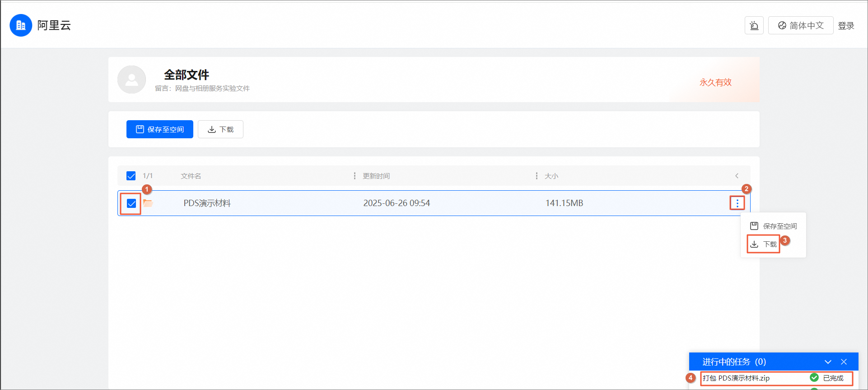This screenshot has width=868, height=390.
Task: Click the column handle before 更新时间
Action: pos(355,176)
